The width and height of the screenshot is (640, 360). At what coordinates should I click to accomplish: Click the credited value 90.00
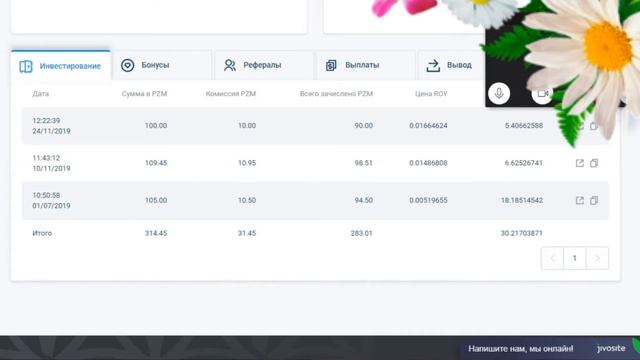pyautogui.click(x=363, y=126)
